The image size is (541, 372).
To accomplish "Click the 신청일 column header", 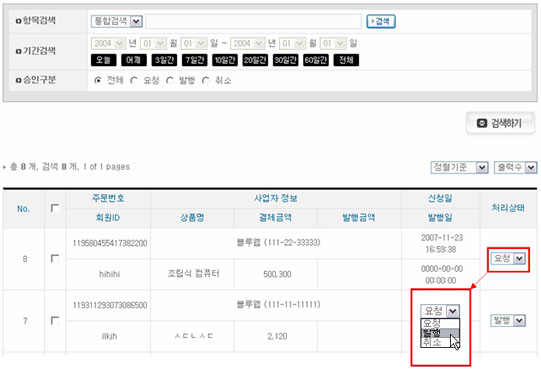I will tap(440, 198).
